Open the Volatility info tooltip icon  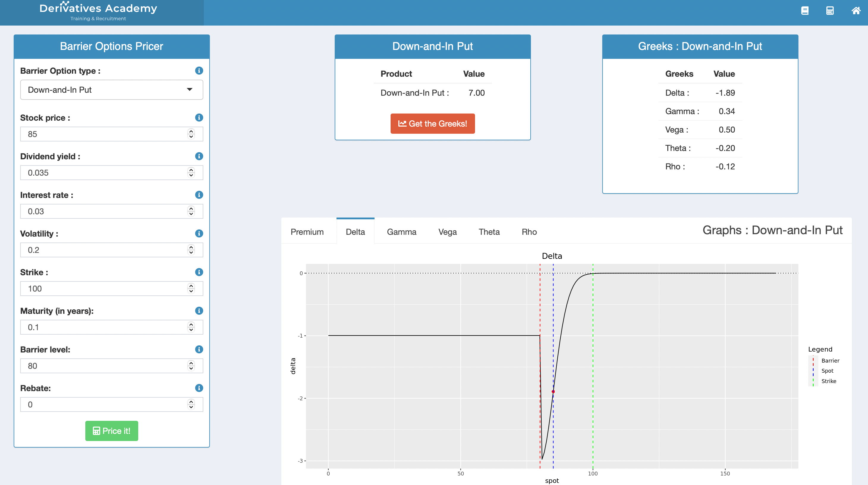tap(199, 233)
